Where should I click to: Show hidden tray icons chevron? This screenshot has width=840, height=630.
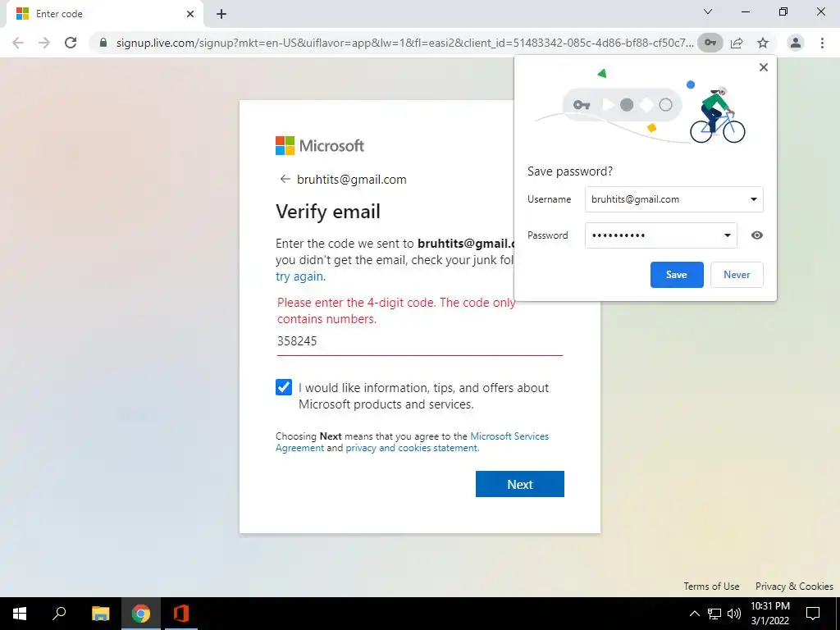pyautogui.click(x=694, y=614)
